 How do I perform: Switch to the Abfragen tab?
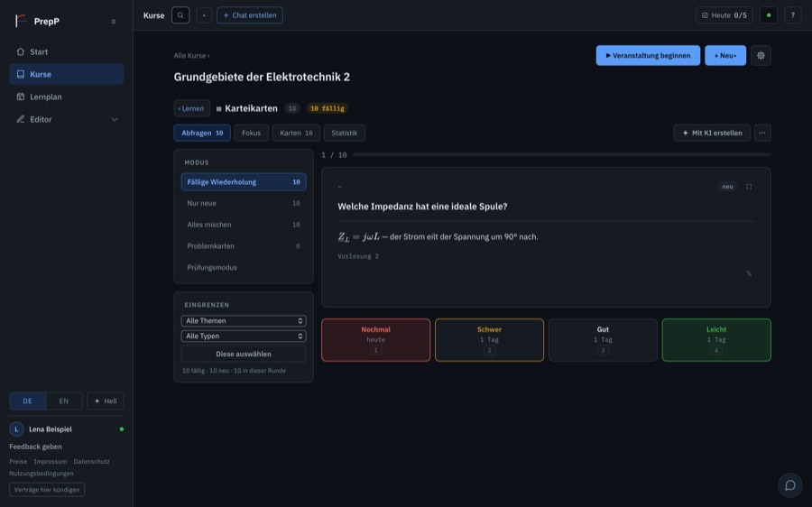[202, 134]
